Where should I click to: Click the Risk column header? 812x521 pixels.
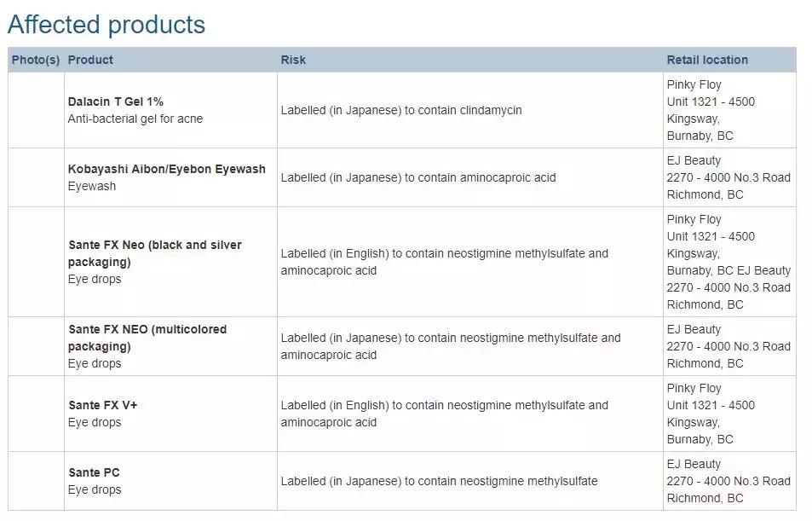click(293, 60)
